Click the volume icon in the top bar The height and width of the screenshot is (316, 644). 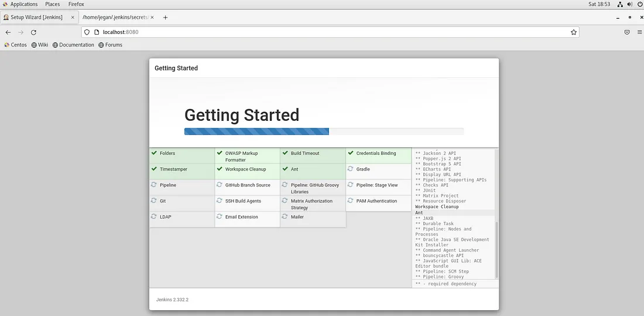[630, 4]
